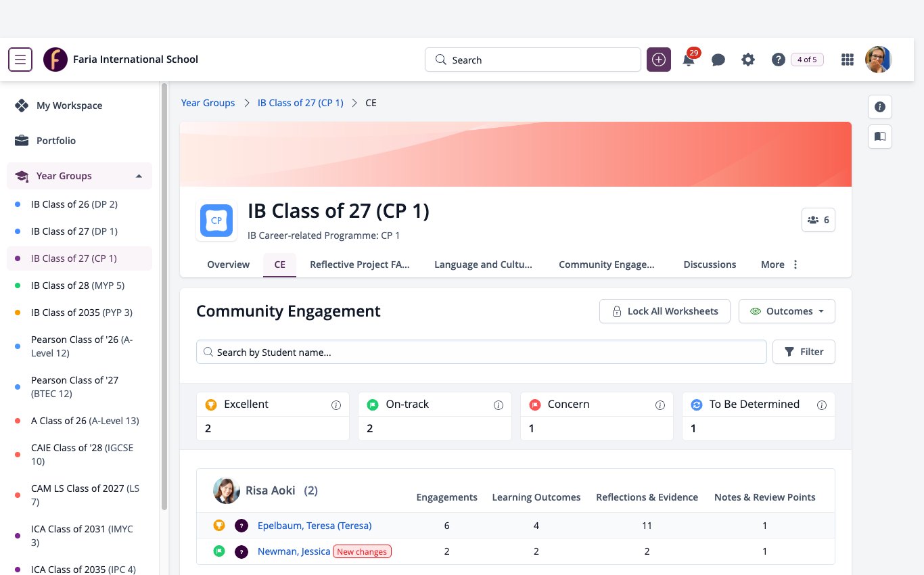The height and width of the screenshot is (575, 924).
Task: Open the Outcomes dropdown
Action: [x=787, y=311]
